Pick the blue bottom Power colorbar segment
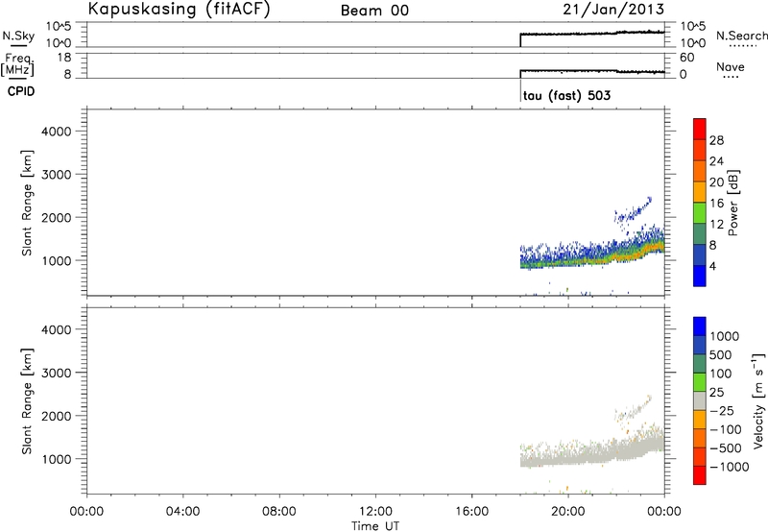This screenshot has width=768, height=532. (x=700, y=276)
